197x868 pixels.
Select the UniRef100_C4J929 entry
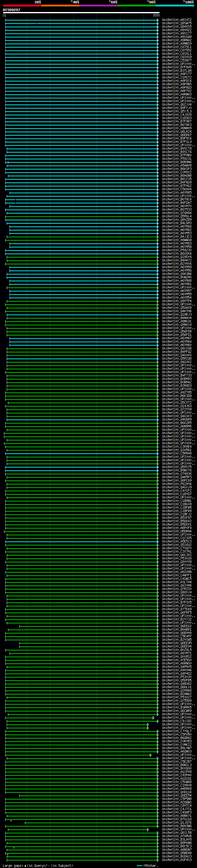(177, 115)
